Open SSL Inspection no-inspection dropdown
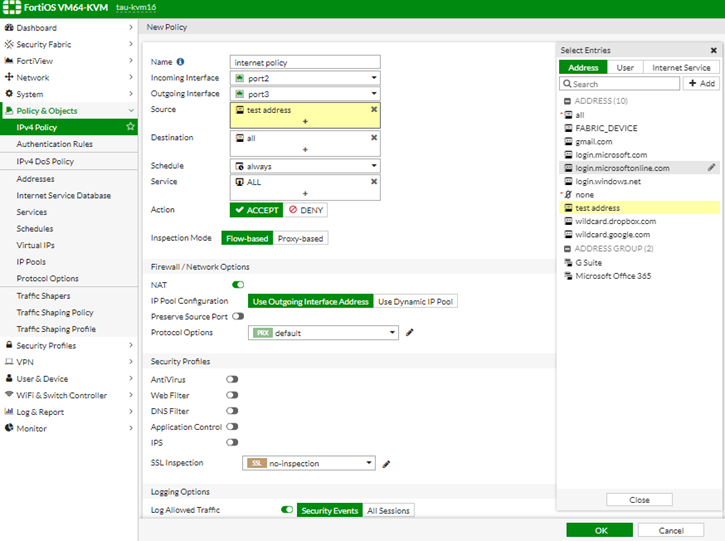 [309, 463]
